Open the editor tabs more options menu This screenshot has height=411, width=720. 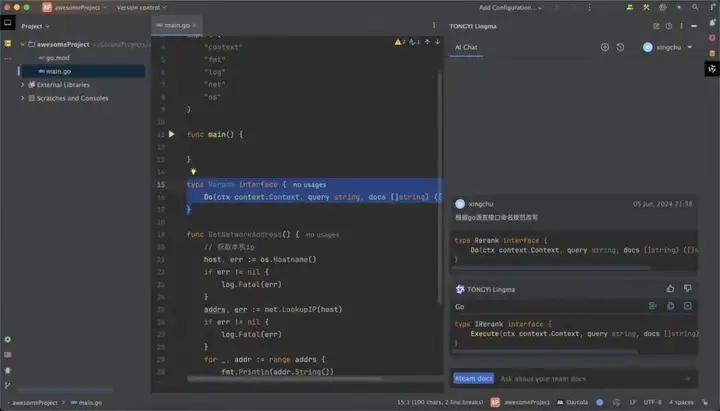pyautogui.click(x=434, y=25)
